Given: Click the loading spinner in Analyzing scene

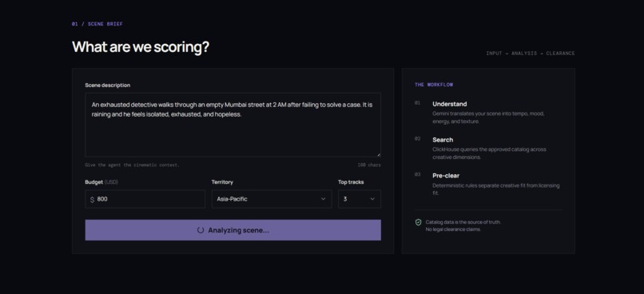Looking at the screenshot, I should pyautogui.click(x=201, y=230).
